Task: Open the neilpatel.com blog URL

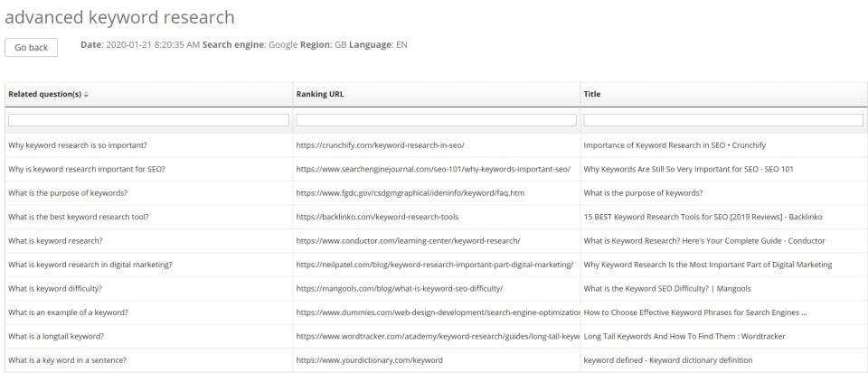Action: pyautogui.click(x=434, y=265)
